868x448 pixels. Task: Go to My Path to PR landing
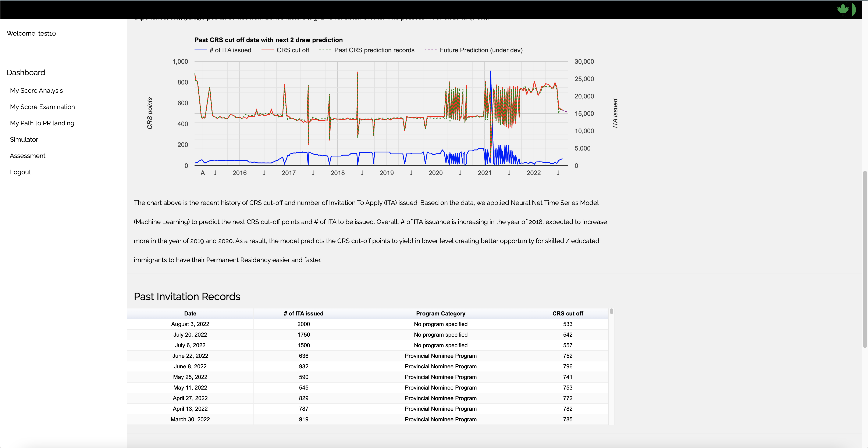coord(42,123)
